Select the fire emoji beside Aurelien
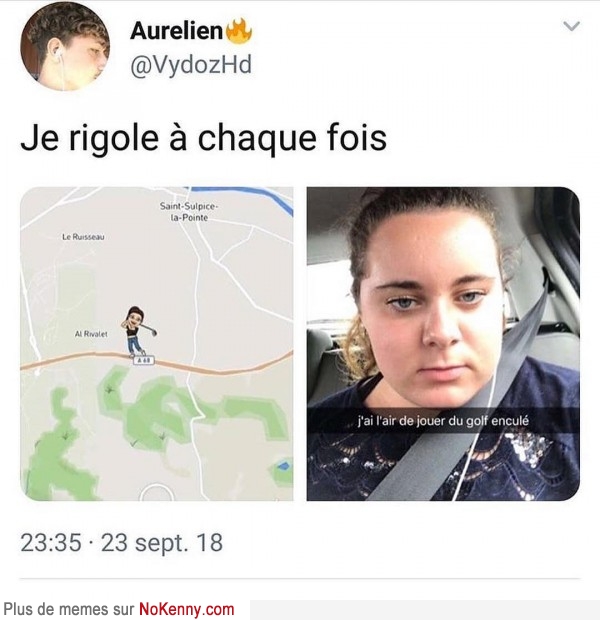This screenshot has width=600, height=620. click(x=238, y=31)
